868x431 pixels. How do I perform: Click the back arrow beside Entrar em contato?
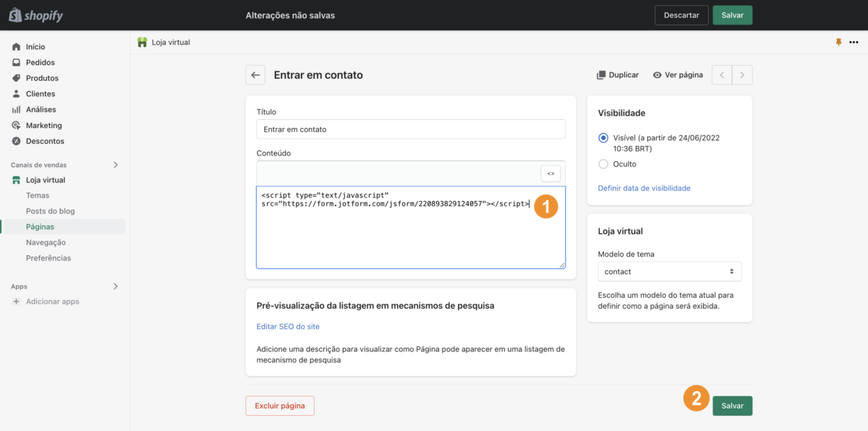[255, 75]
